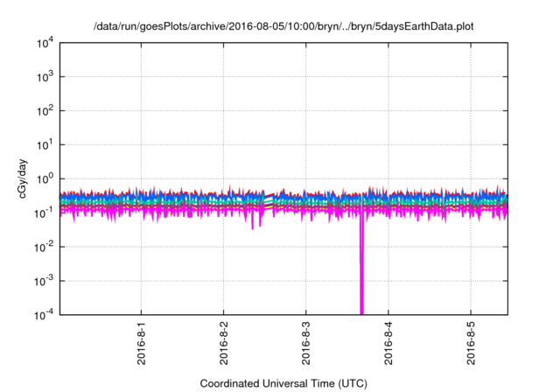Click the 10^-1 y-axis tick label

pyautogui.click(x=45, y=213)
